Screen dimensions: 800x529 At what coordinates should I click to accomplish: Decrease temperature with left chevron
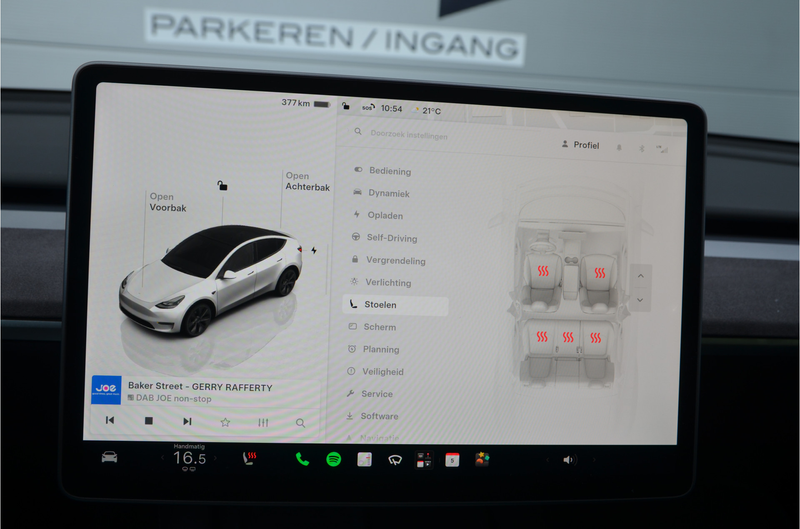point(162,458)
